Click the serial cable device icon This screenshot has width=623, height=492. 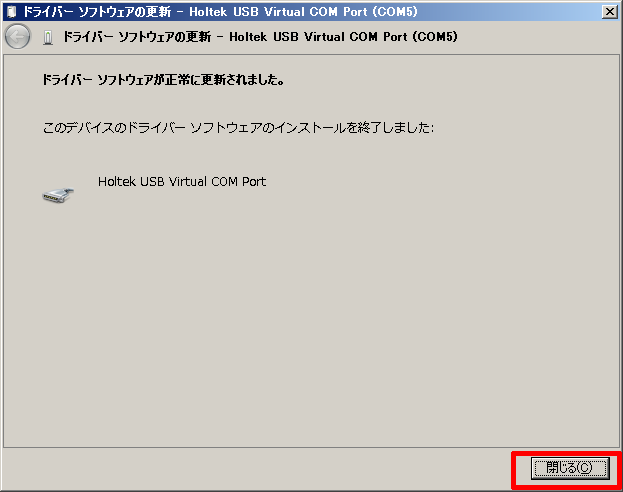tap(58, 195)
